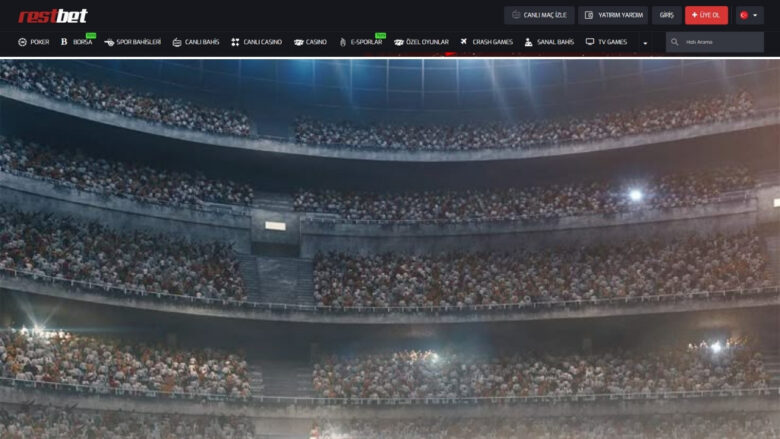Open Yatırım Yardım deposit help

point(613,15)
